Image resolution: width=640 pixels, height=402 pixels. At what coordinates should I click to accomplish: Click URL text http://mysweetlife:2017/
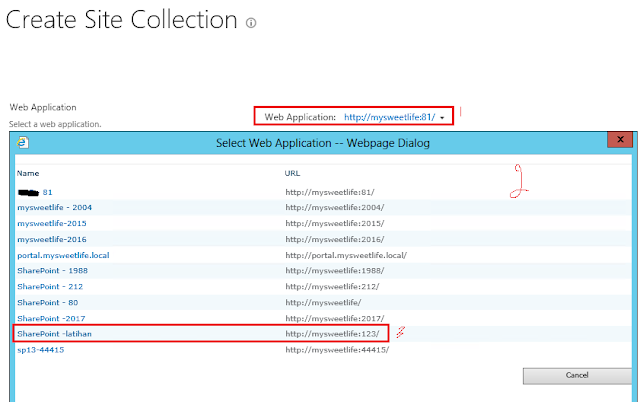point(335,318)
